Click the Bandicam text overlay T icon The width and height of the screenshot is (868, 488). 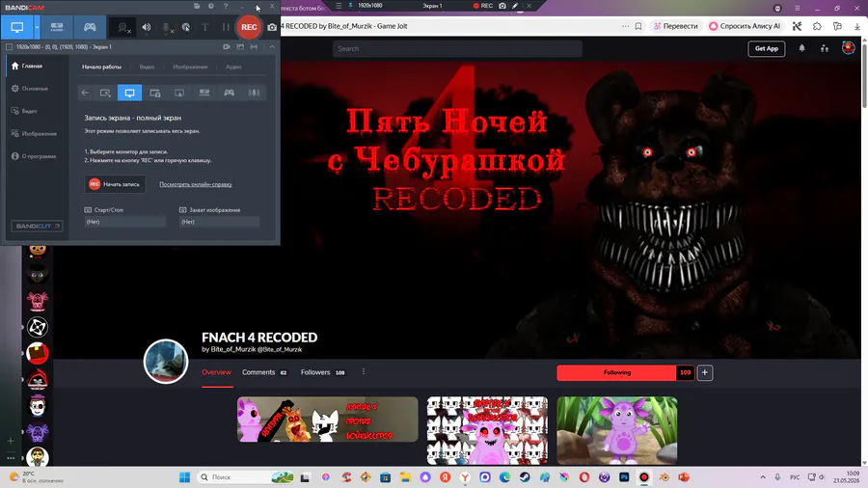coord(204,27)
